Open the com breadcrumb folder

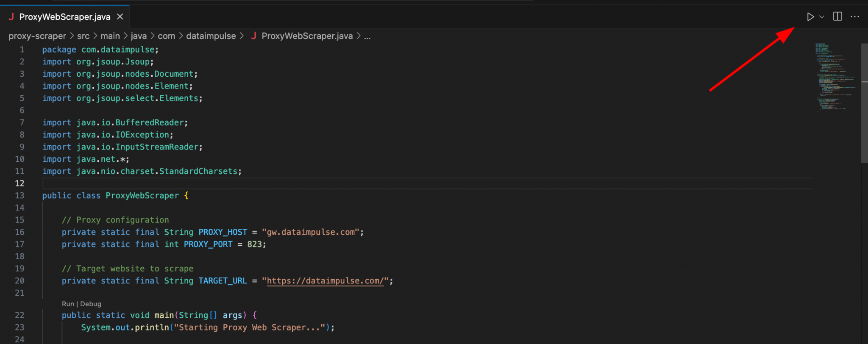point(167,36)
